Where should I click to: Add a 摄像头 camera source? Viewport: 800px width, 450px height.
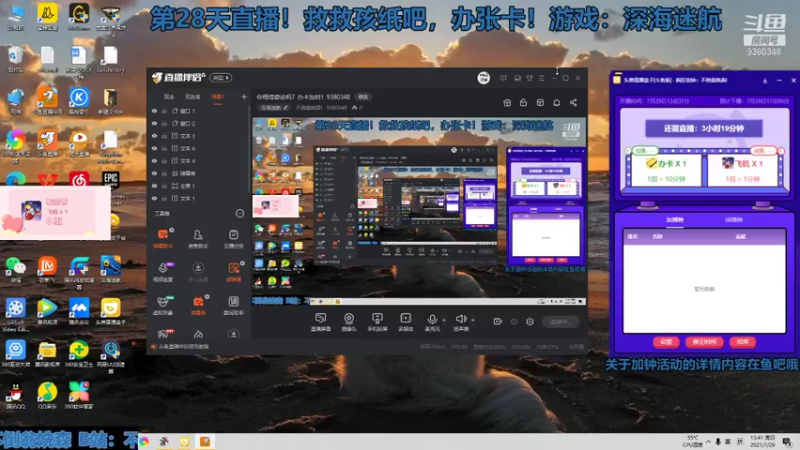point(349,322)
